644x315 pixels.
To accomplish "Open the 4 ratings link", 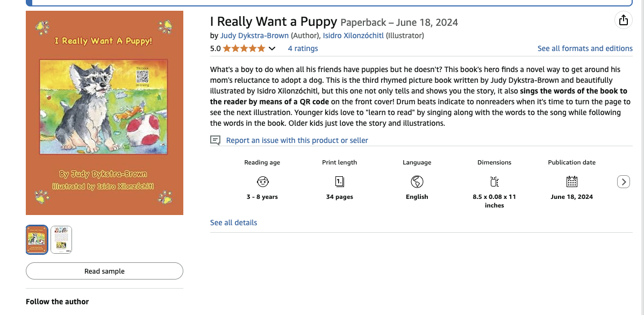I will pos(303,48).
